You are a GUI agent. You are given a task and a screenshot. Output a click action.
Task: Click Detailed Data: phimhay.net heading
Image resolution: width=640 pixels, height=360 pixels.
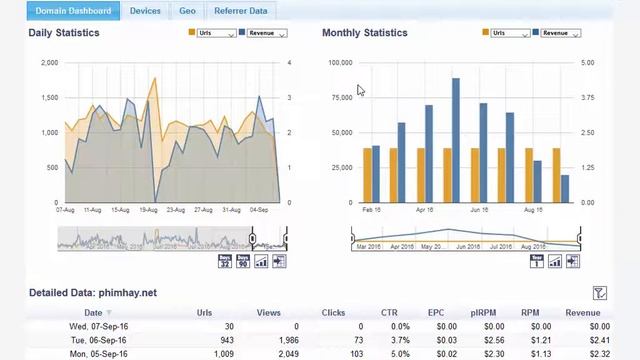(x=93, y=293)
